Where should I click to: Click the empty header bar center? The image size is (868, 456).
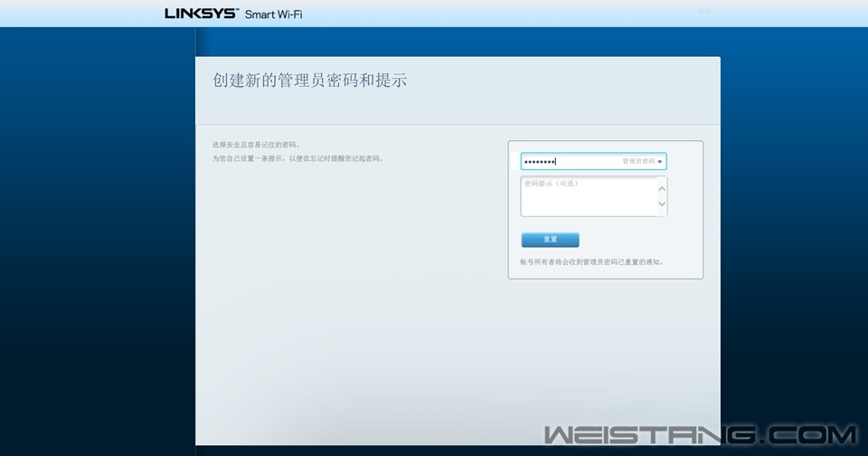click(497, 14)
